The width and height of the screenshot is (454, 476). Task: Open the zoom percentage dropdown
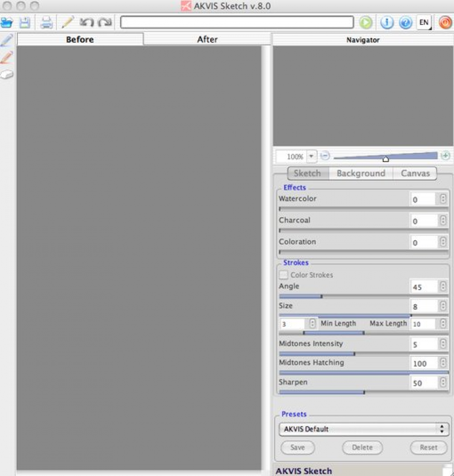(x=311, y=156)
